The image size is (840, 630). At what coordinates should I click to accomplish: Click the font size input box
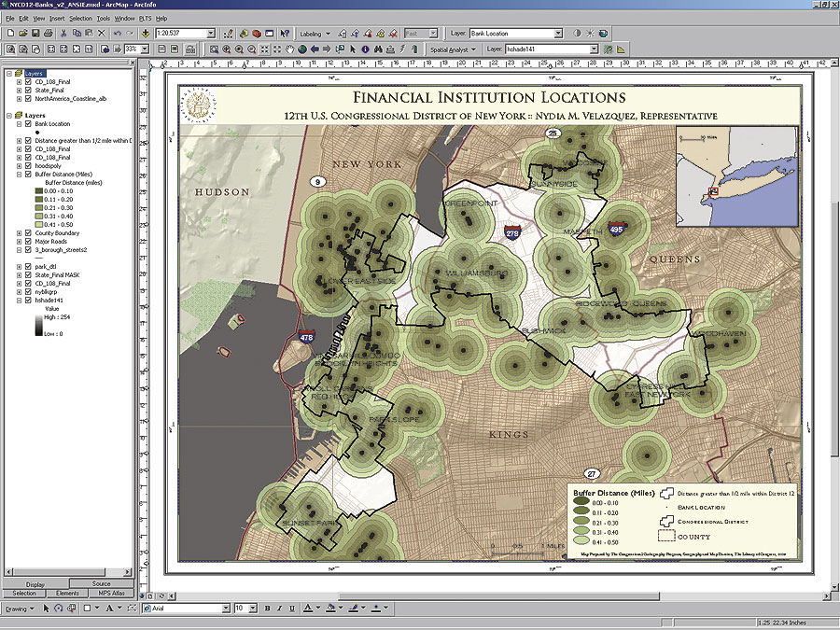(x=241, y=609)
